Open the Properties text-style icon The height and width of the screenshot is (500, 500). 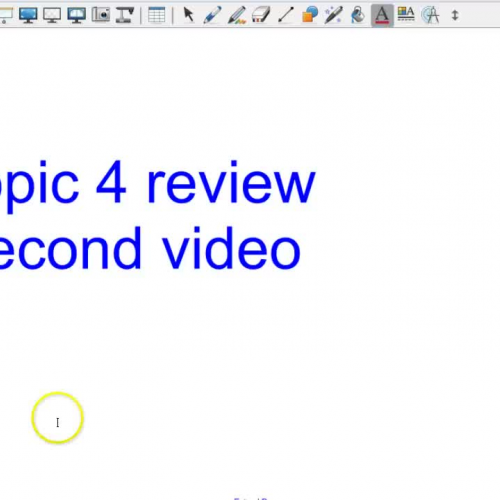(x=406, y=14)
